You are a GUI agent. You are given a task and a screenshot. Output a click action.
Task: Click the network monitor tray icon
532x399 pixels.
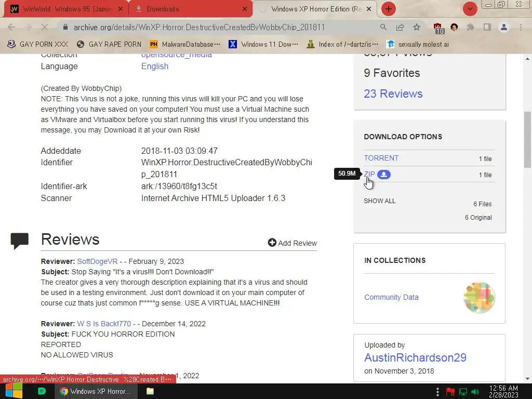pyautogui.click(x=463, y=392)
